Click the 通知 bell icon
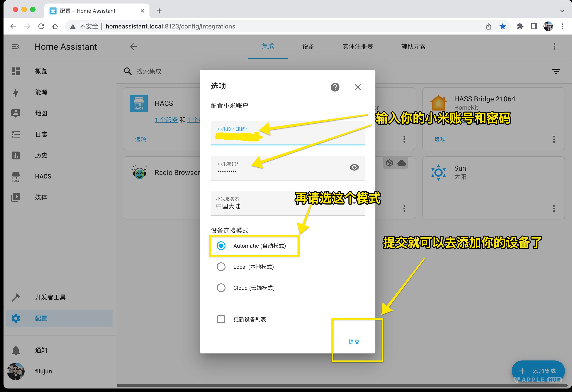 click(16, 350)
